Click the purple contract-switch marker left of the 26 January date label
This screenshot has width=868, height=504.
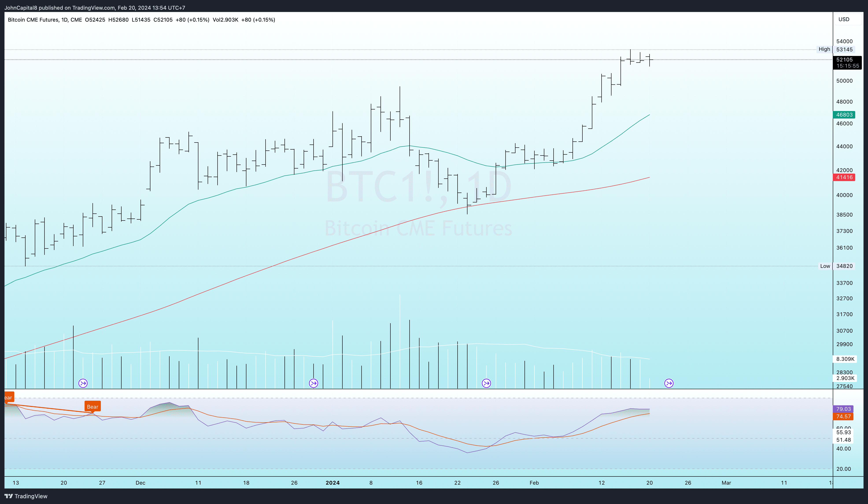(486, 383)
